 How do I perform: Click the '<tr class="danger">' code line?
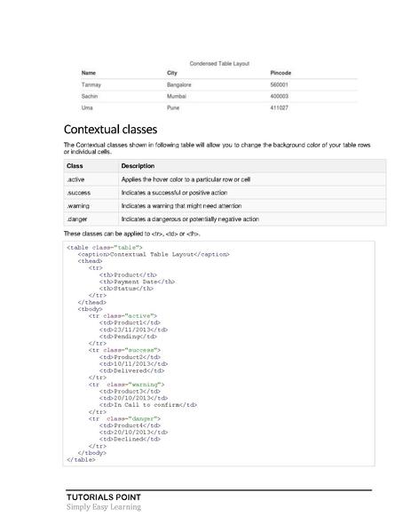[124, 418]
